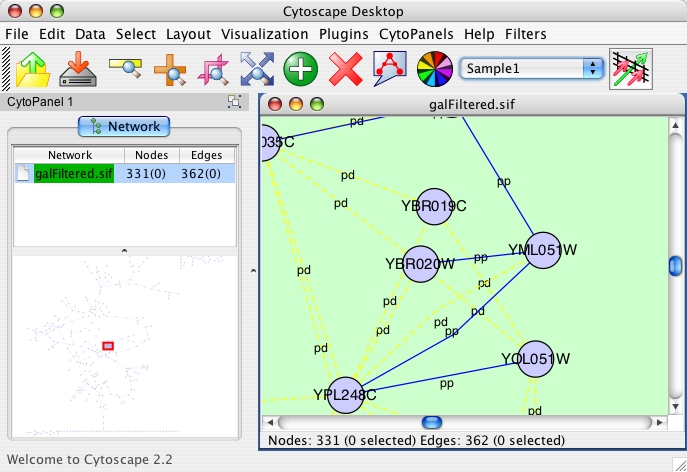Click the scroll right arrow of network view
This screenshot has height=472, width=687.
pyautogui.click(x=660, y=422)
